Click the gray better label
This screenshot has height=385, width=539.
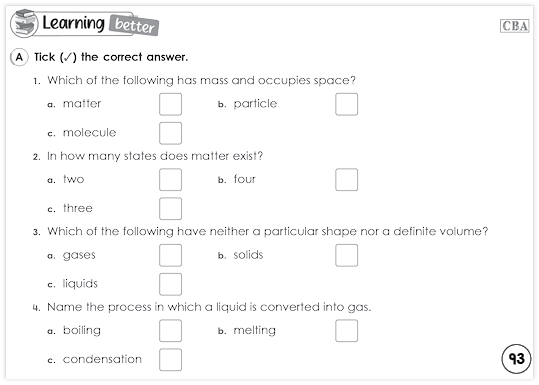[134, 25]
